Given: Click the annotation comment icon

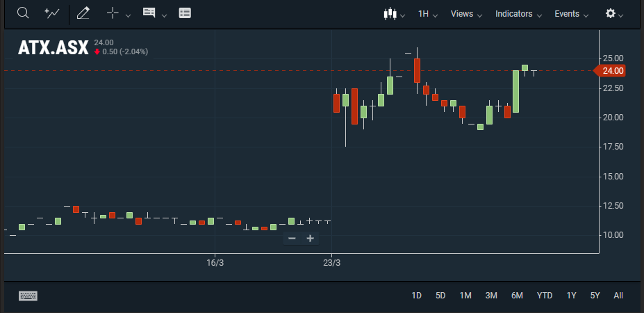Looking at the screenshot, I should click(x=149, y=13).
